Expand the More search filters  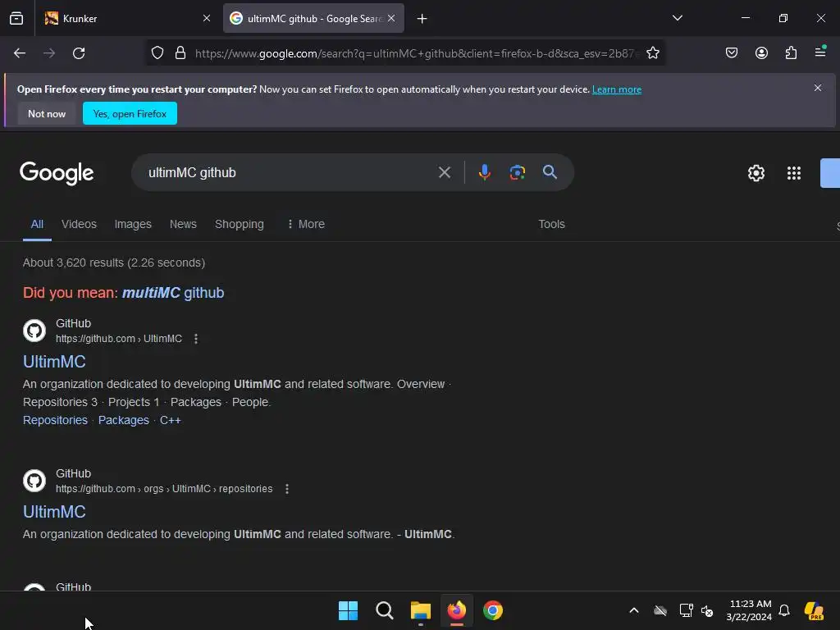[x=306, y=224]
